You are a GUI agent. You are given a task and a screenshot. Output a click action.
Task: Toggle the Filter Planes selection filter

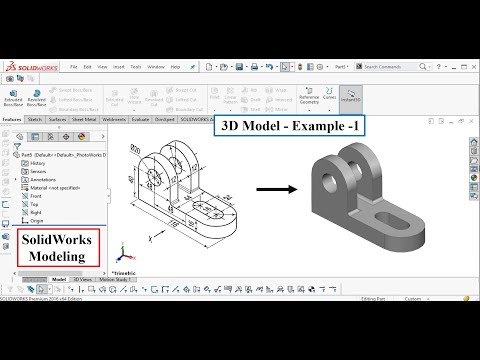133,289
